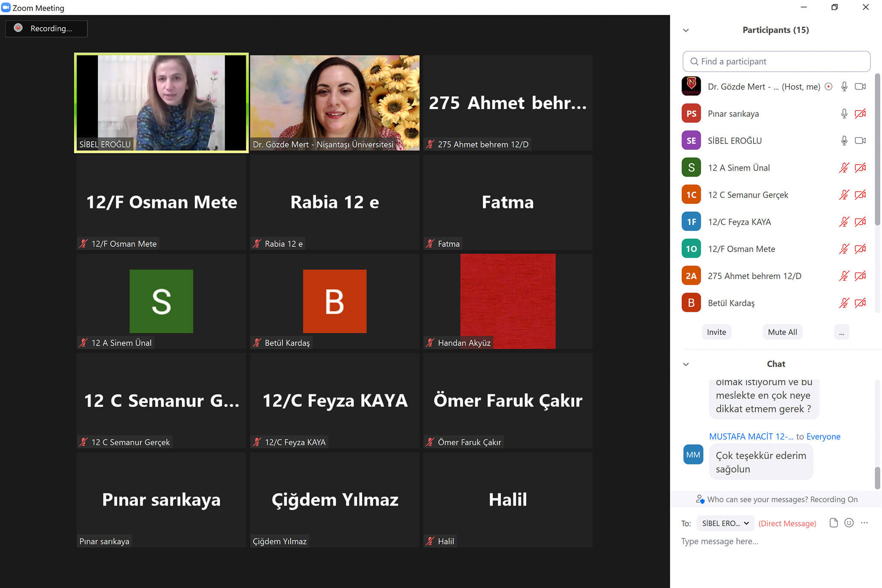
Task: Click the Everyone label in chat message header
Action: (x=823, y=437)
